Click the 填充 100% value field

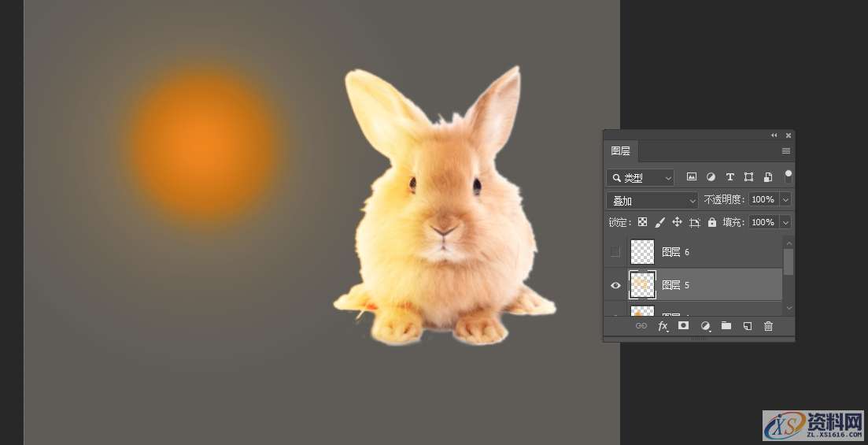click(764, 222)
